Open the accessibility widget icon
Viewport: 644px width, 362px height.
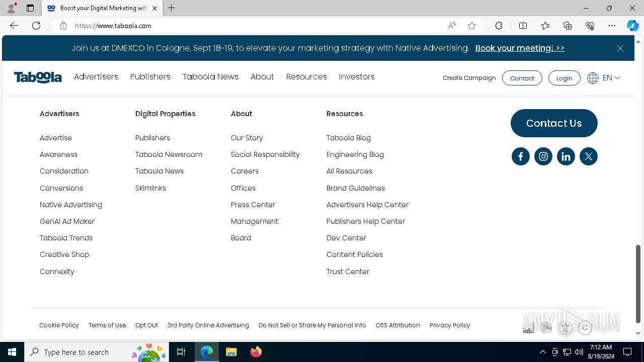coord(566,328)
